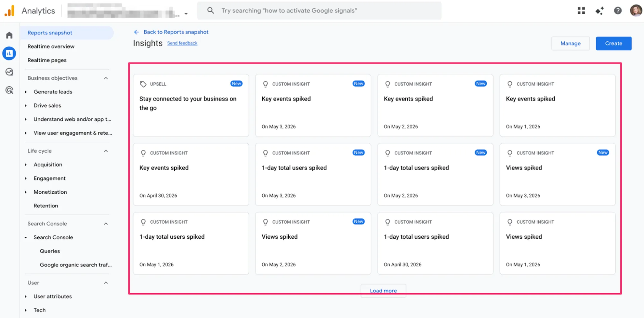Viewport: 644px width, 318px height.
Task: Click the Create button
Action: click(x=613, y=43)
